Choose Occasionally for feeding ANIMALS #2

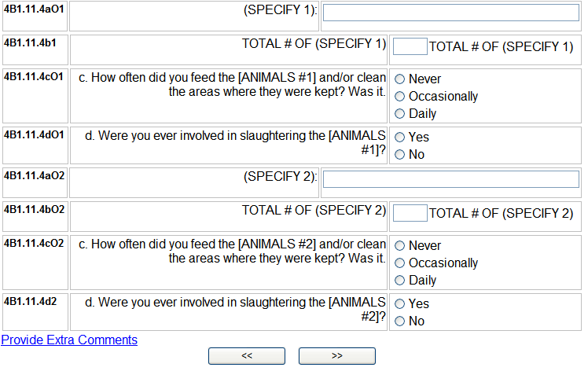(x=400, y=263)
